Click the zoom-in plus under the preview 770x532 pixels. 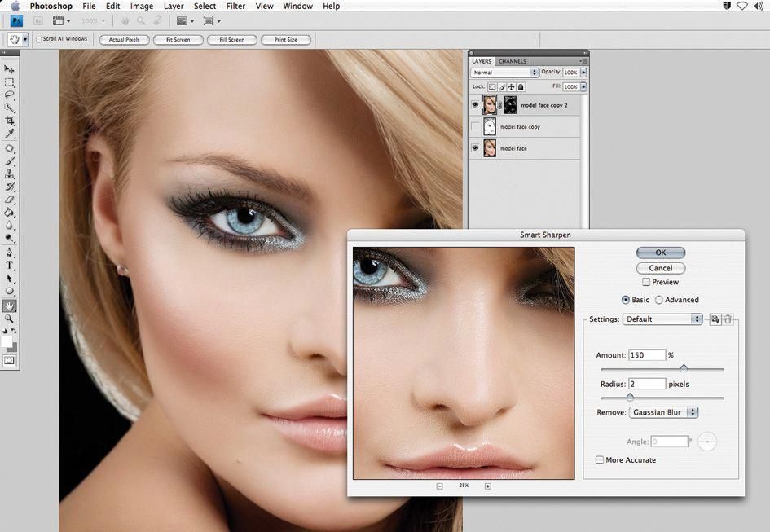click(x=488, y=486)
